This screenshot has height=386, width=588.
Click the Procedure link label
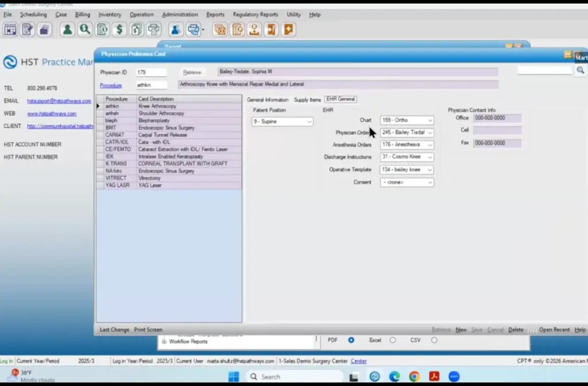tap(111, 85)
